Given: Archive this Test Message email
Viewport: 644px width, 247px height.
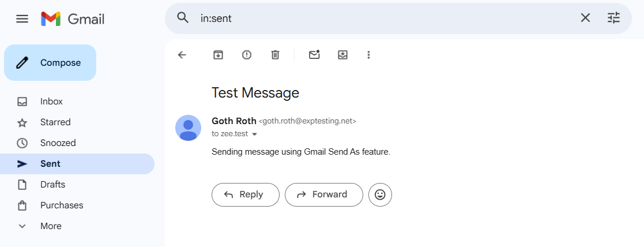Looking at the screenshot, I should [218, 55].
